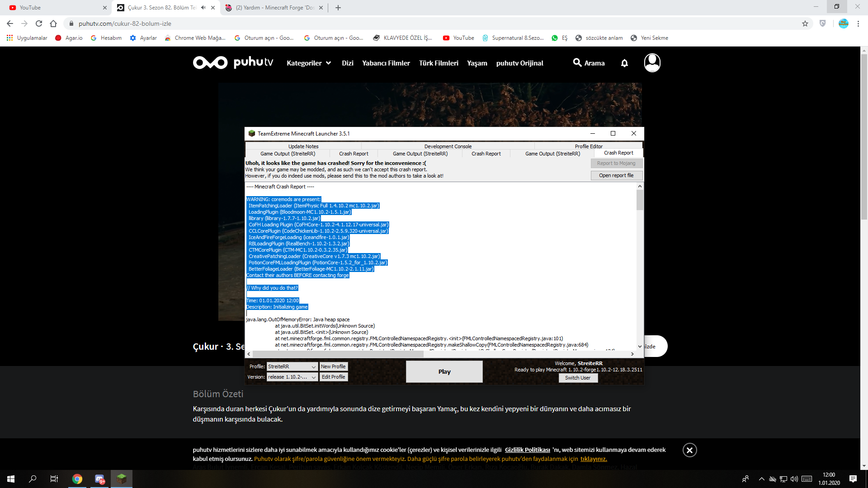
Task: Open puhutv Orijinal section
Action: (x=520, y=63)
